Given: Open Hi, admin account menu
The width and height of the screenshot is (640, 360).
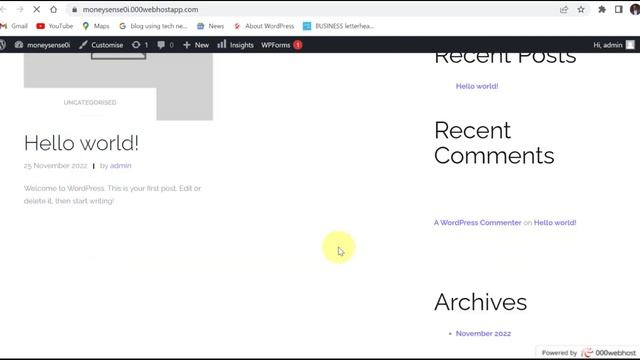Looking at the screenshot, I should click(613, 45).
